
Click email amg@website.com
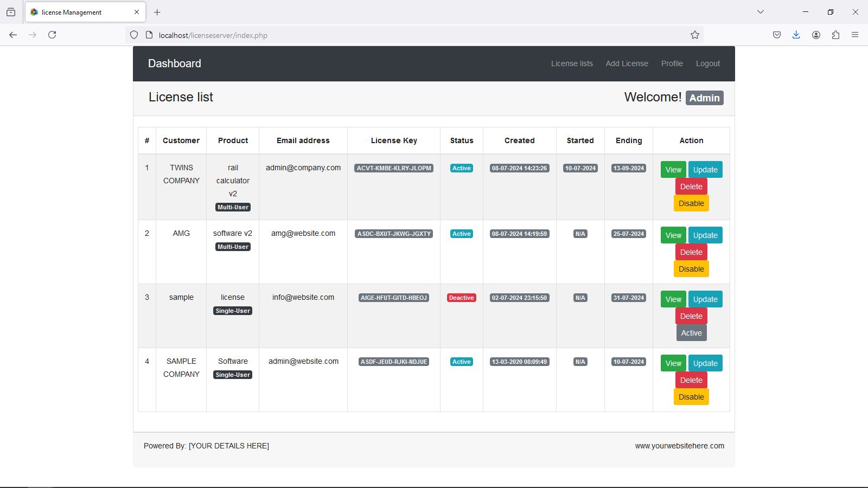[x=303, y=233]
